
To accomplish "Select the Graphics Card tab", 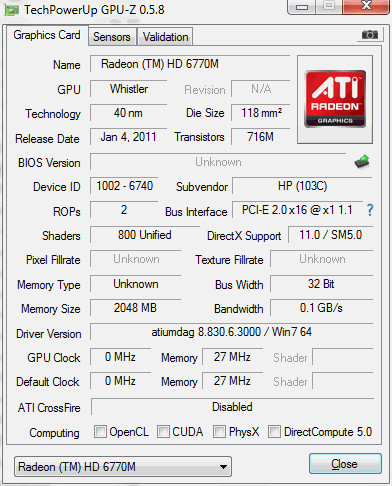I will click(x=47, y=35).
